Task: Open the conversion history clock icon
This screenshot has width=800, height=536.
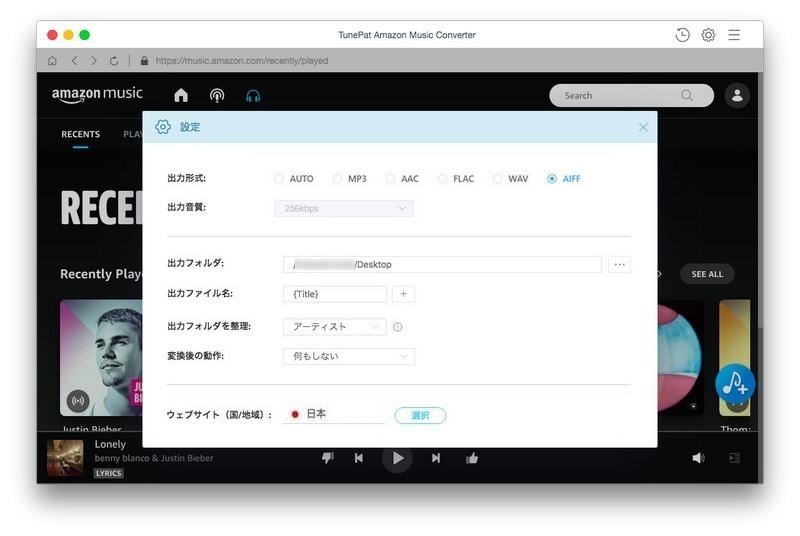Action: pyautogui.click(x=682, y=35)
